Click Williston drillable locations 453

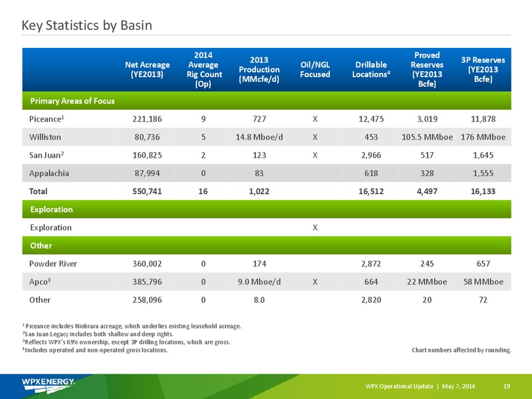tap(371, 137)
